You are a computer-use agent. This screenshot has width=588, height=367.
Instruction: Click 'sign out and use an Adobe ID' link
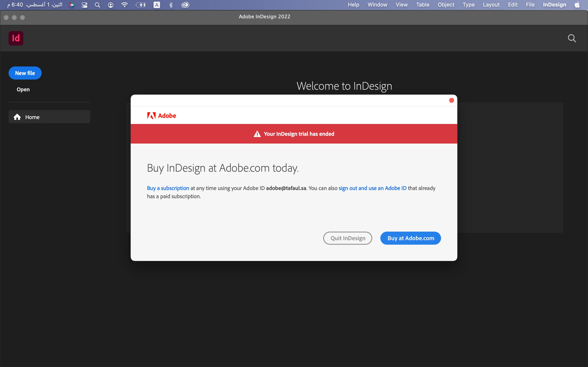(372, 188)
